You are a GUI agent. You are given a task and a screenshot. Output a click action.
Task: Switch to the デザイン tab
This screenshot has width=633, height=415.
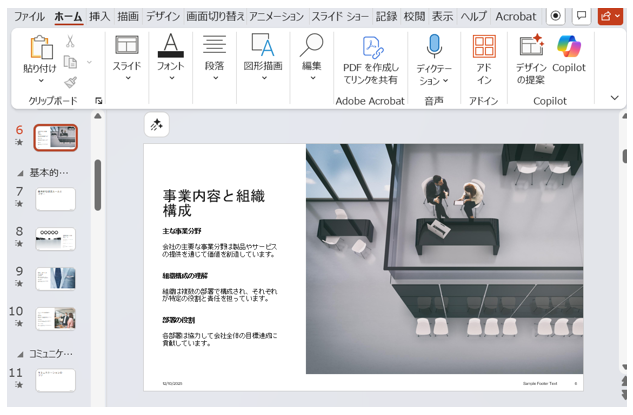[x=163, y=17]
